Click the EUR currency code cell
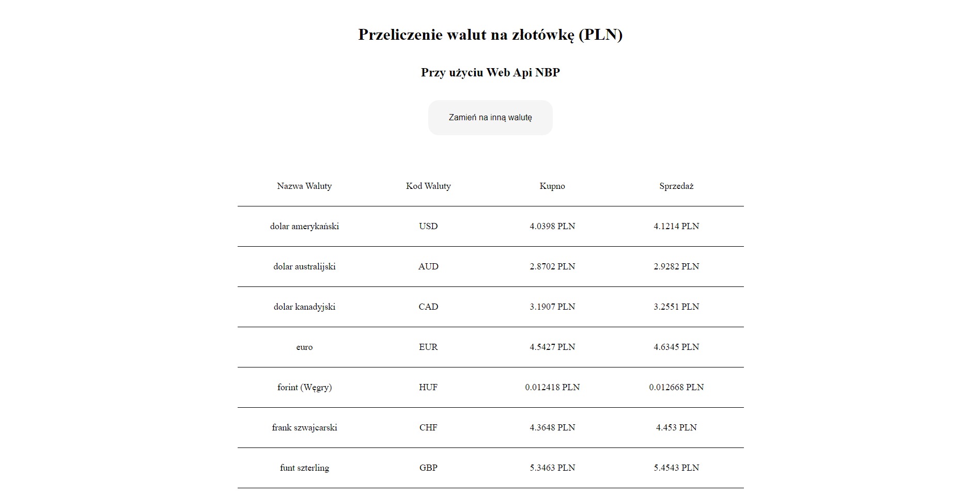The image size is (980, 496). tap(428, 347)
